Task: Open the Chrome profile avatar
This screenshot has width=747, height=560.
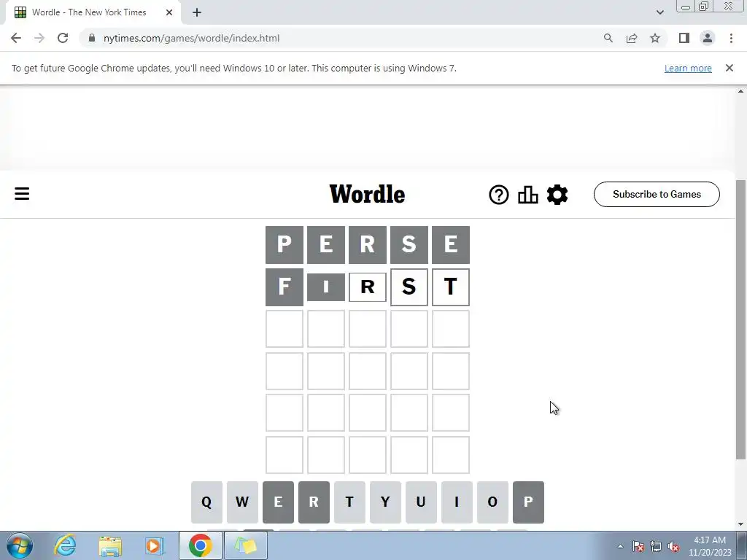Action: (x=708, y=38)
